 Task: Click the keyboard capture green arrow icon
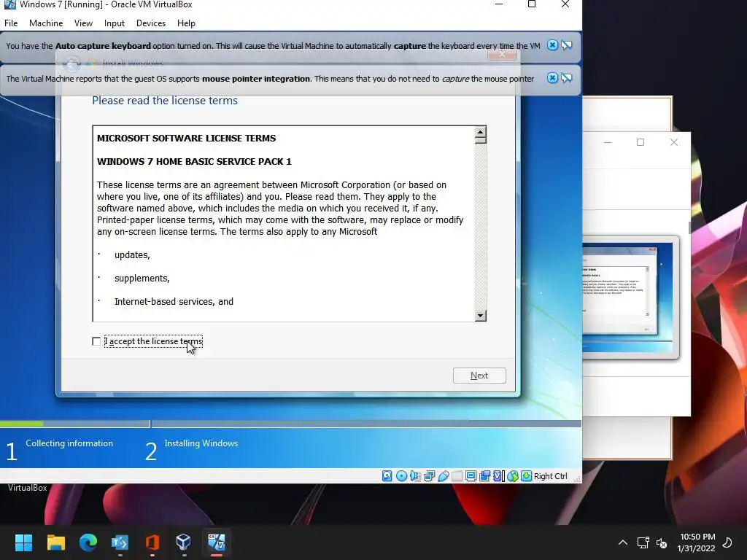pos(526,475)
